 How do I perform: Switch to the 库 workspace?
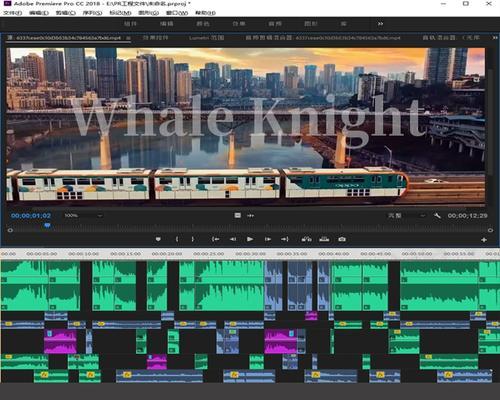pyautogui.click(x=343, y=24)
